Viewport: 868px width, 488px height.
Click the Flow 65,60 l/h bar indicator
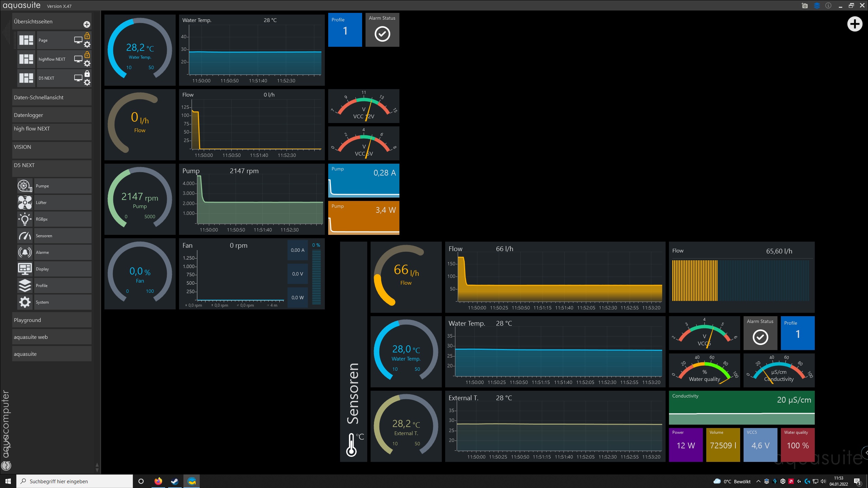coord(742,277)
